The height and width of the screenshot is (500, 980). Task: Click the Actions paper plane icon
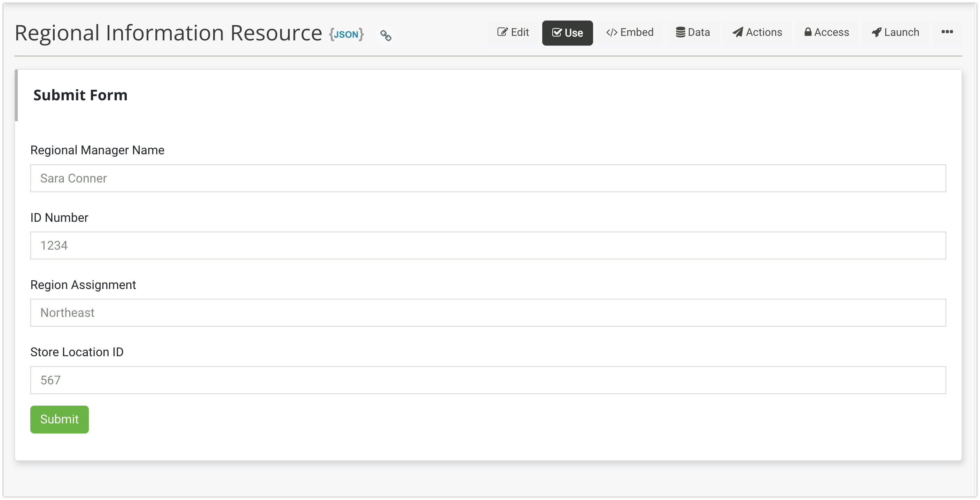coord(738,32)
